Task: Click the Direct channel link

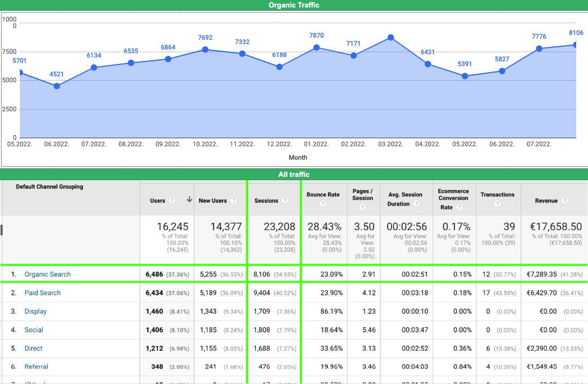Action: pos(33,349)
